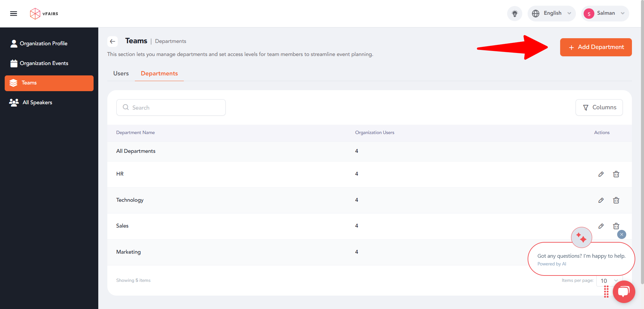Click the back arrow next to Teams
644x309 pixels.
pos(113,41)
